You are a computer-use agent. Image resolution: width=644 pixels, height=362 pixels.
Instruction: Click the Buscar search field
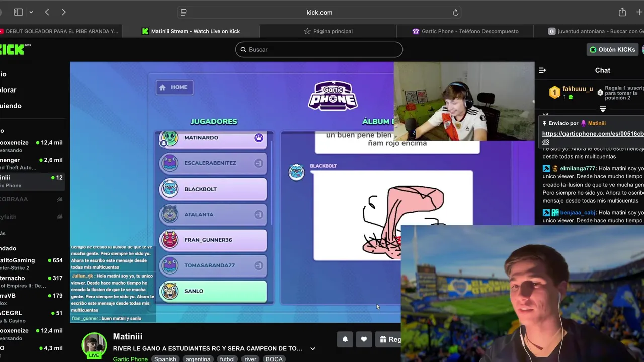click(319, 49)
